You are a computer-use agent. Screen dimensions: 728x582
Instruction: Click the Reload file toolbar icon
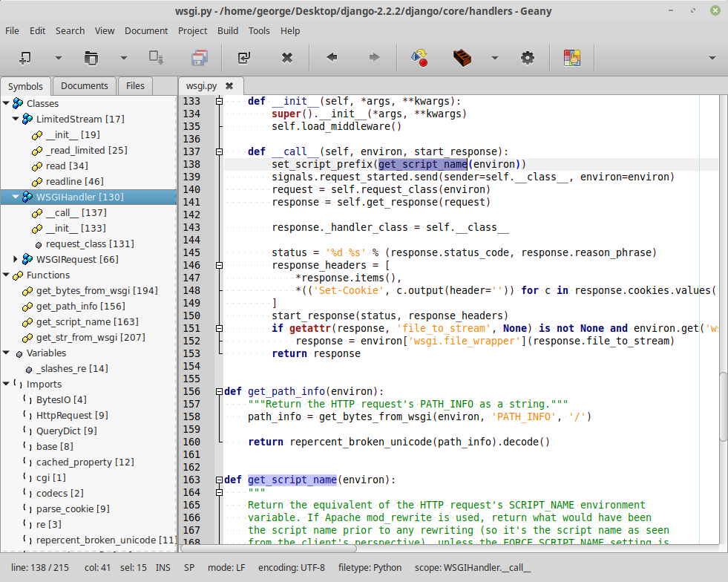click(x=243, y=58)
